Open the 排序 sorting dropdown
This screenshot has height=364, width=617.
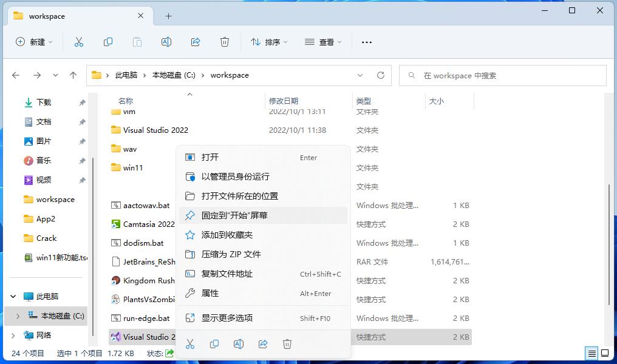tap(268, 42)
